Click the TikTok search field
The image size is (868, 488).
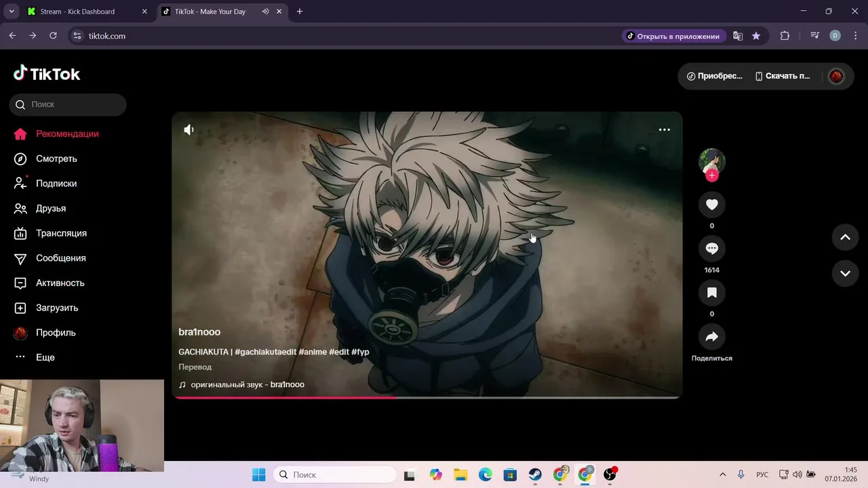click(x=68, y=104)
